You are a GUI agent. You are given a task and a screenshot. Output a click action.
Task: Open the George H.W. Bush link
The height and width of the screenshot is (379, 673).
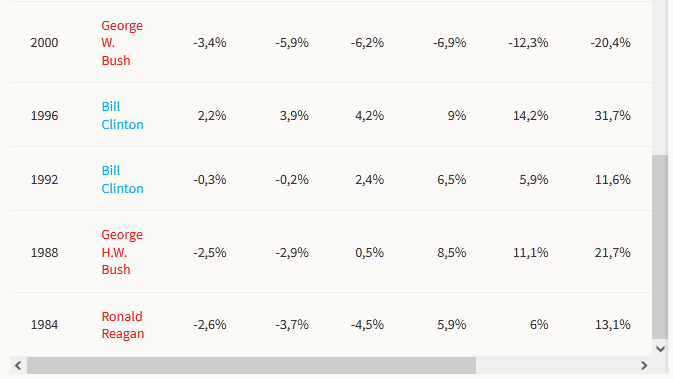pos(122,252)
